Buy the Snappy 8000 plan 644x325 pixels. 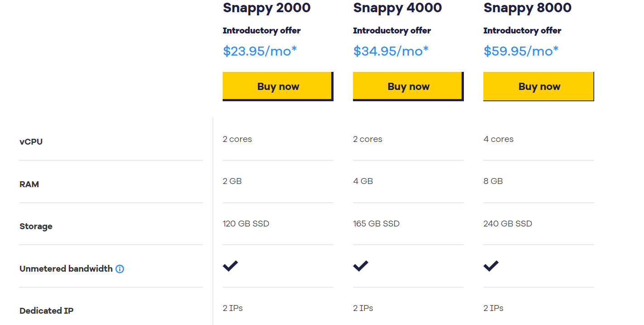(539, 86)
